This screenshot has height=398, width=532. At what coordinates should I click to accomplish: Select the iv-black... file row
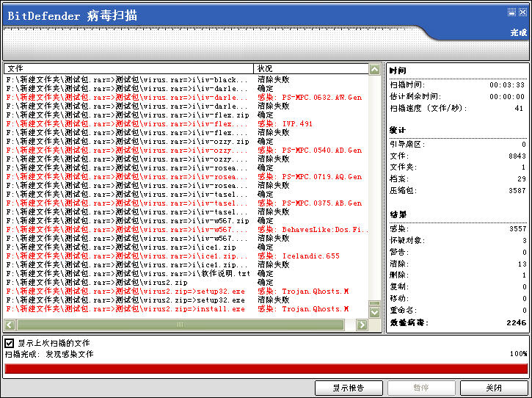186,80
